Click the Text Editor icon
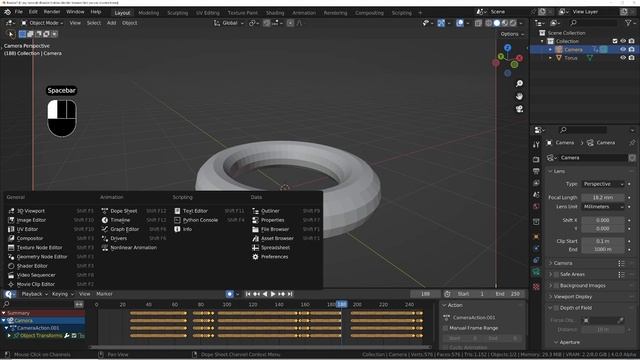The width and height of the screenshot is (640, 360). click(177, 211)
